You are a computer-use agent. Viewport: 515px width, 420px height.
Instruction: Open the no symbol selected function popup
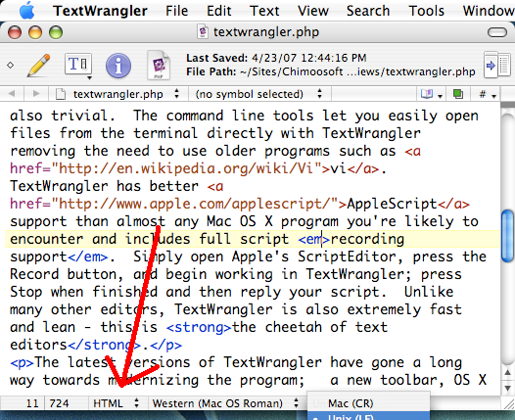coord(259,94)
